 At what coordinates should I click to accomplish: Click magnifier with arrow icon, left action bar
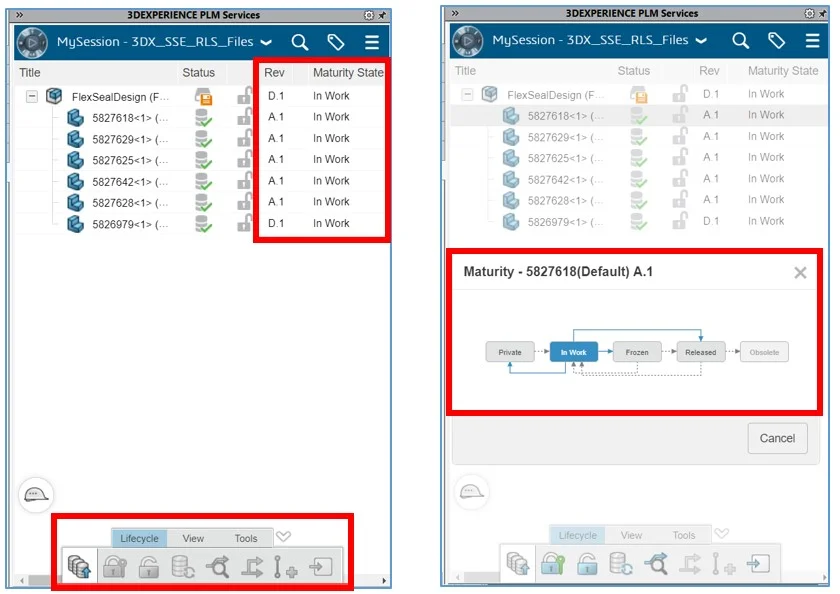218,567
